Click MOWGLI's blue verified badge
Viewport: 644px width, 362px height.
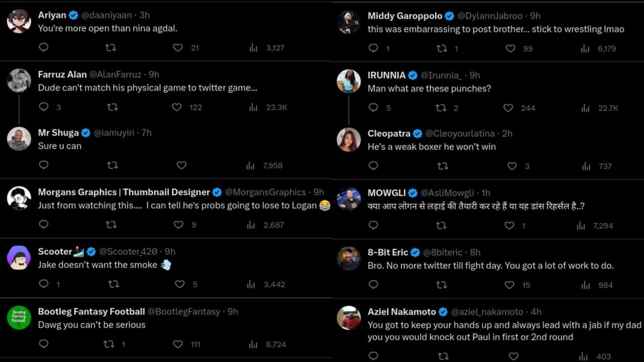tap(413, 193)
